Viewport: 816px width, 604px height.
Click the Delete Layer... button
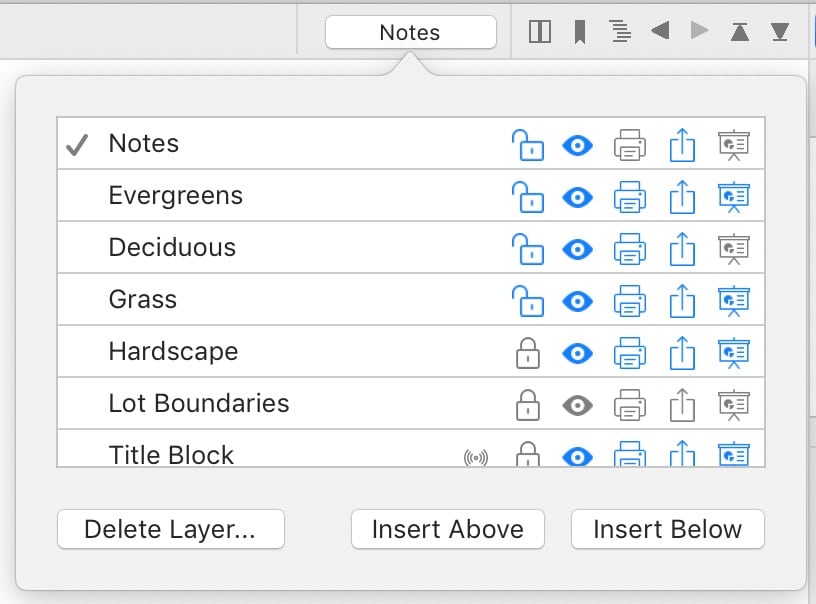pyautogui.click(x=170, y=529)
